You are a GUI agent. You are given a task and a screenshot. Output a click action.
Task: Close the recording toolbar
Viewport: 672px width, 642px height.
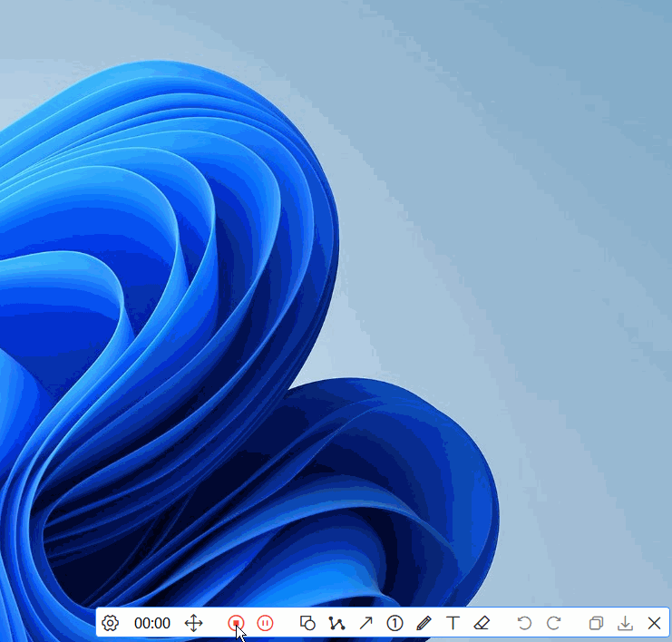point(654,623)
